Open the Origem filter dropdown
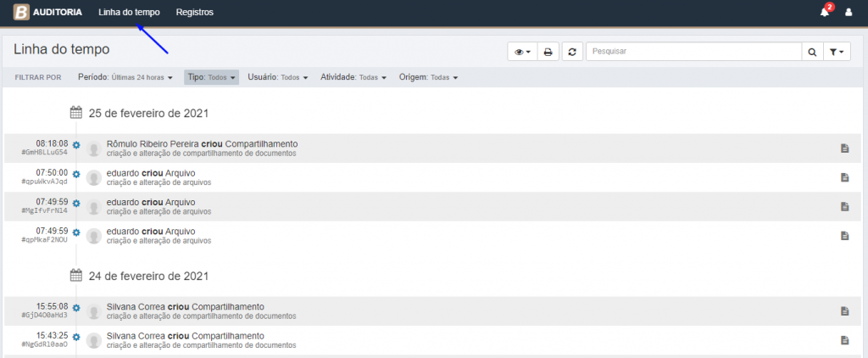This screenshot has width=868, height=358. click(428, 77)
